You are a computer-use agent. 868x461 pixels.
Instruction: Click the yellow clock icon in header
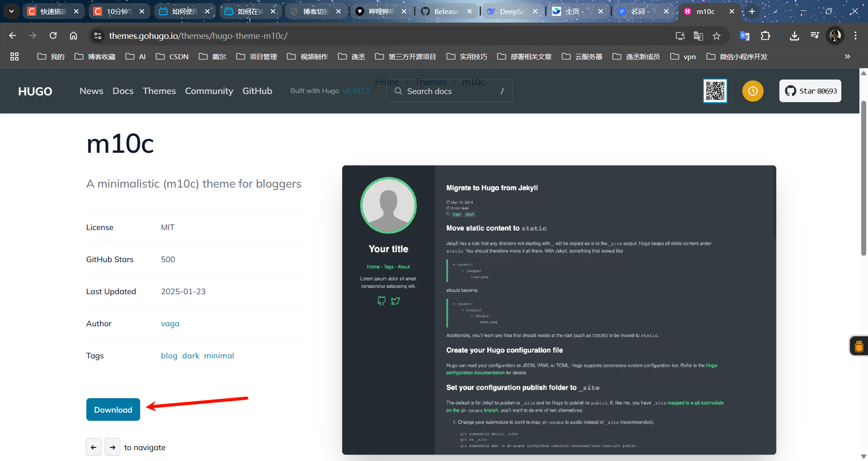(753, 91)
